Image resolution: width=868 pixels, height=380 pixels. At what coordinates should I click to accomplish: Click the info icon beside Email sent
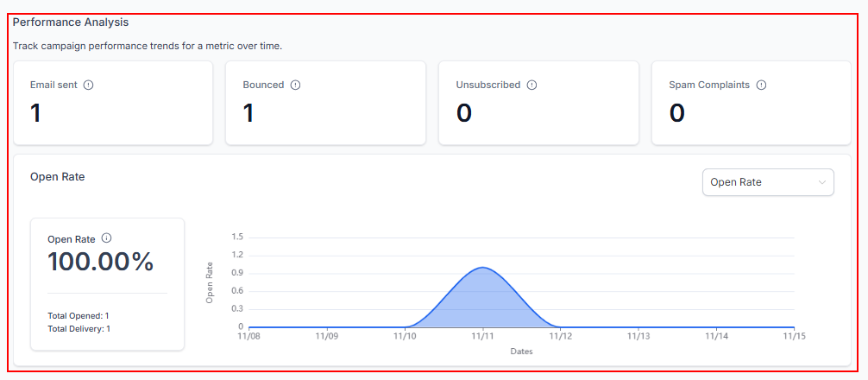coord(88,85)
